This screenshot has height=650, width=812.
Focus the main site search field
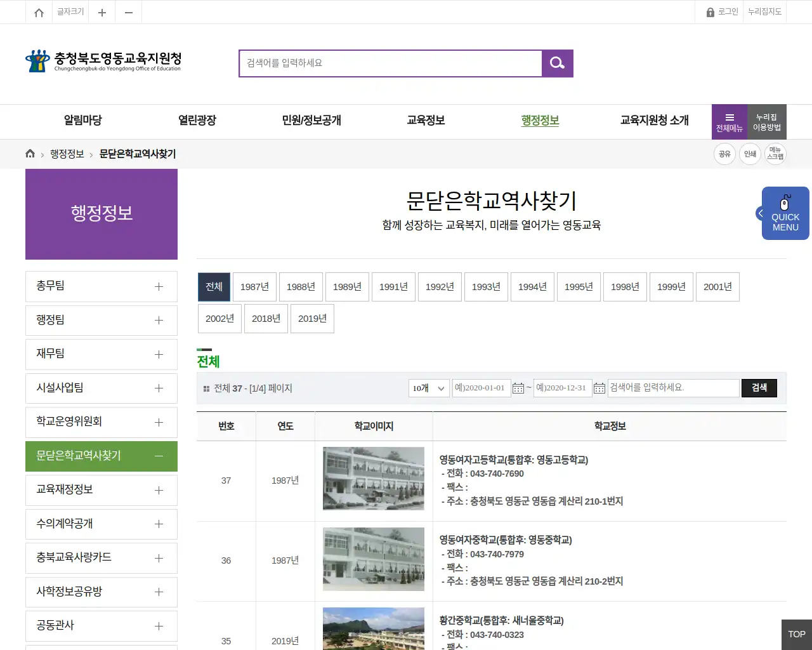391,63
